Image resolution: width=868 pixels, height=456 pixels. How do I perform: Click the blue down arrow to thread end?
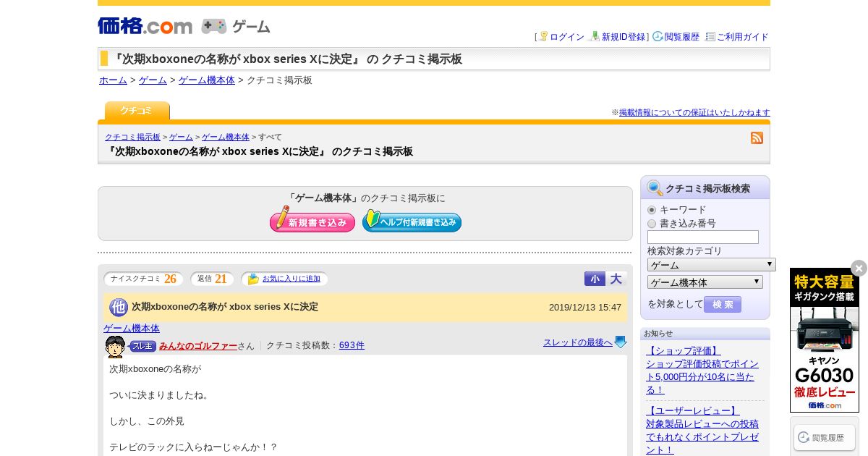621,342
